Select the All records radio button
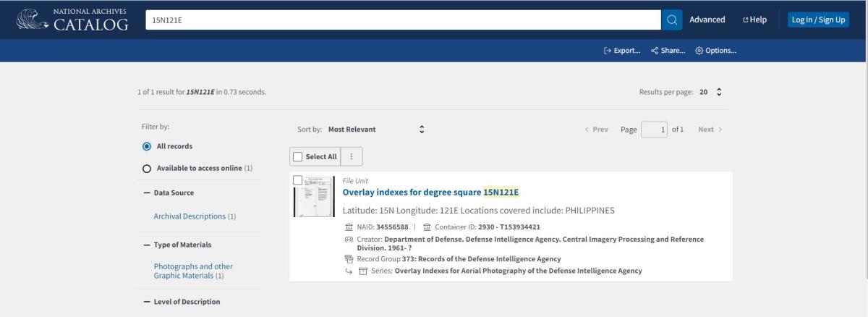 (147, 146)
